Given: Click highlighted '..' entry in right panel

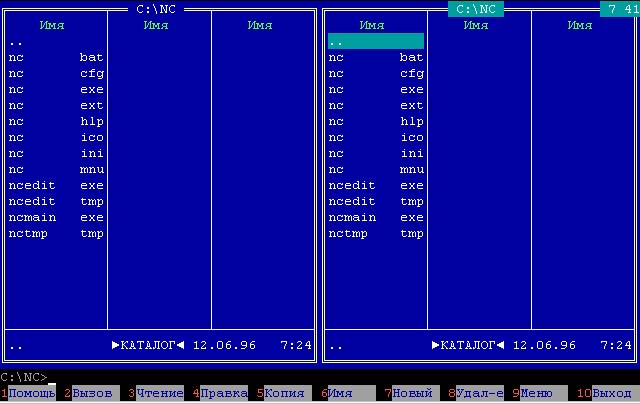Looking at the screenshot, I should (376, 42).
